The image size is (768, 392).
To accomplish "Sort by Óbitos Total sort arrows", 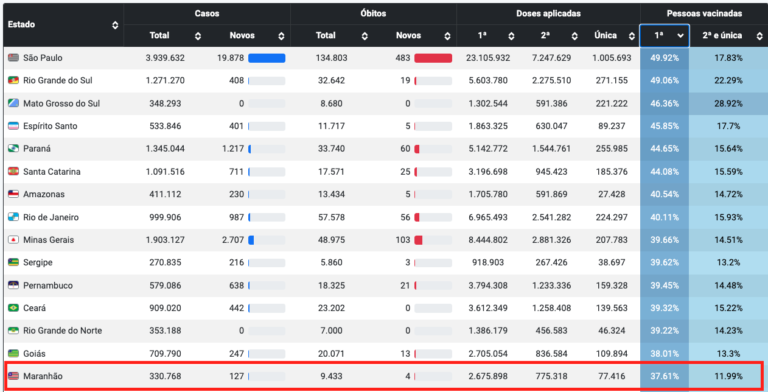I will pyautogui.click(x=364, y=36).
